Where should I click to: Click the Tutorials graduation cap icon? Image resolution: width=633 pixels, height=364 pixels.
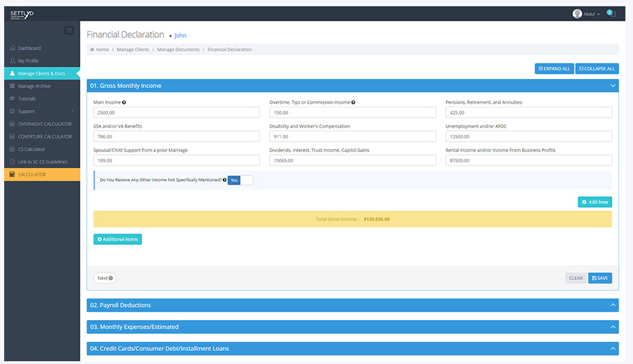pyautogui.click(x=12, y=98)
